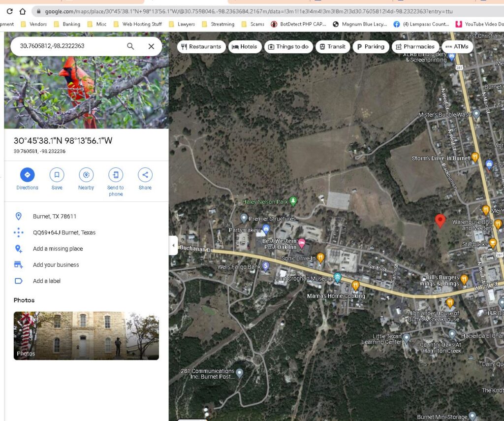Viewport: 504px width, 421px height.
Task: Copy plus code QQ69+64J Burnet, Texas
Action: pos(86,232)
